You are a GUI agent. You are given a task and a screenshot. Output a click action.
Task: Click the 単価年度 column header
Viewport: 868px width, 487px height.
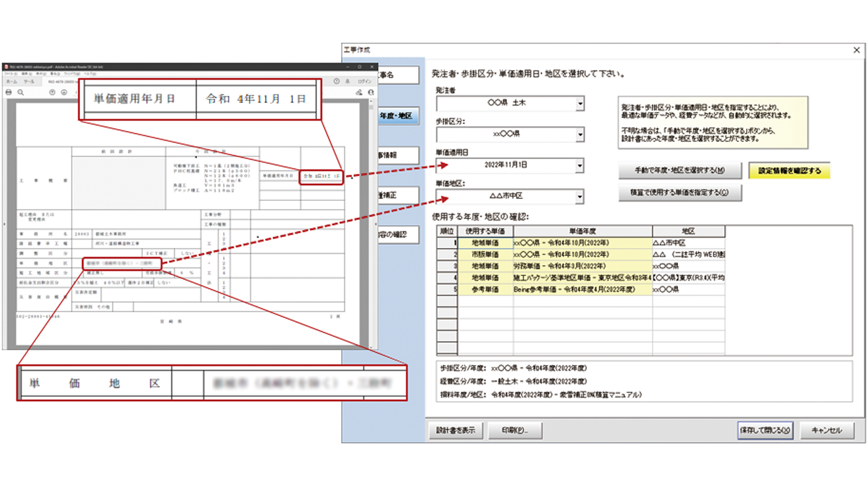pyautogui.click(x=583, y=231)
